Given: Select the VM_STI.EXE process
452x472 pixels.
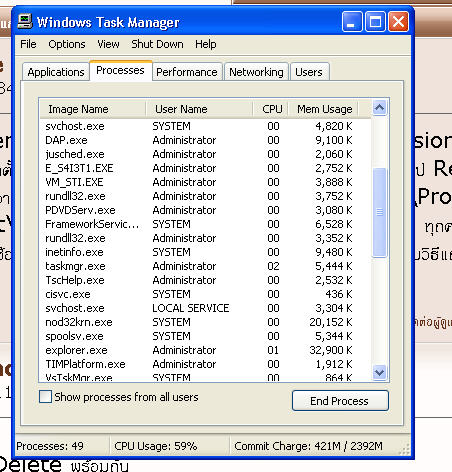Looking at the screenshot, I should 205,182.
